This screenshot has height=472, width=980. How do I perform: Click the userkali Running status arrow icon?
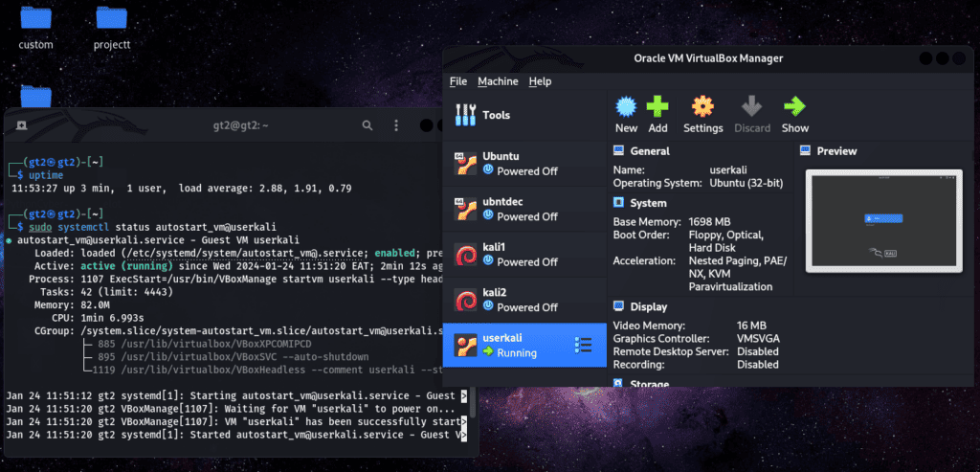[x=488, y=353]
